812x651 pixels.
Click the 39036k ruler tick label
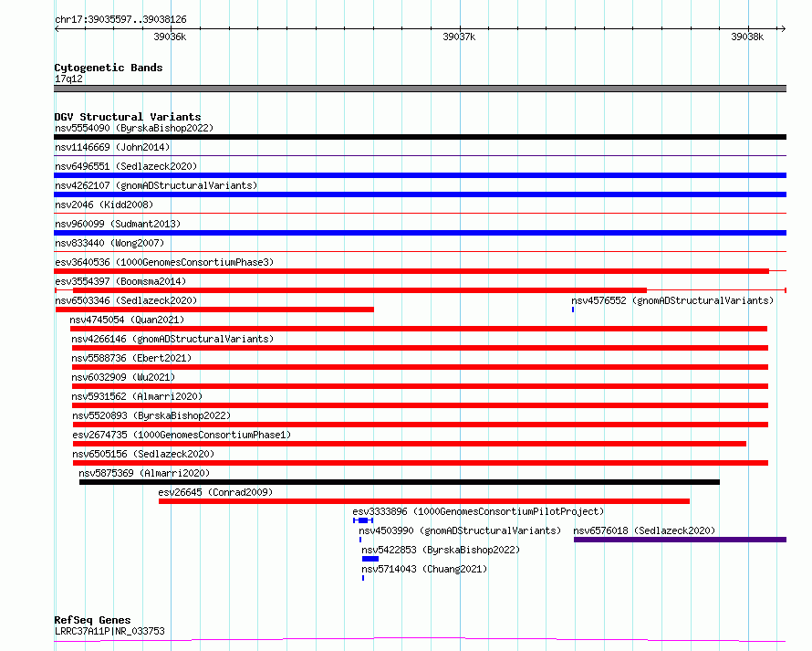click(x=170, y=37)
